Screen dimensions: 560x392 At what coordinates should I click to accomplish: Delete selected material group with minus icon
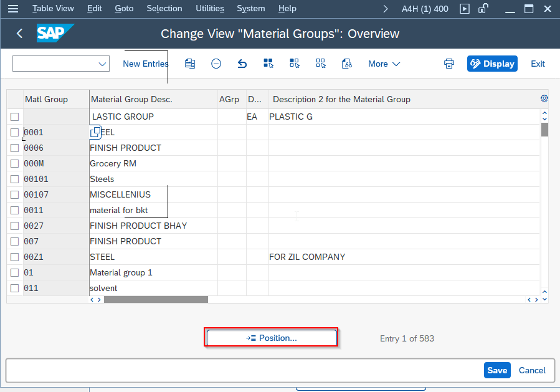point(216,64)
